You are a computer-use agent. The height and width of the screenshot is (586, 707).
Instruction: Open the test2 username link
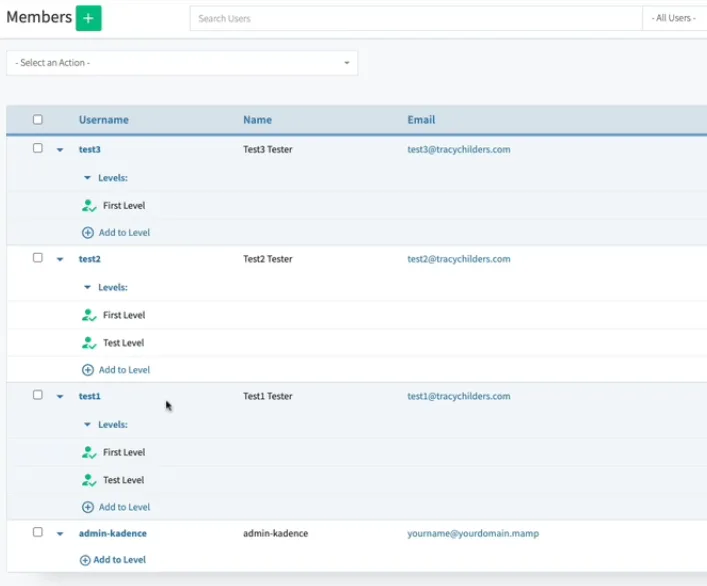pos(90,259)
